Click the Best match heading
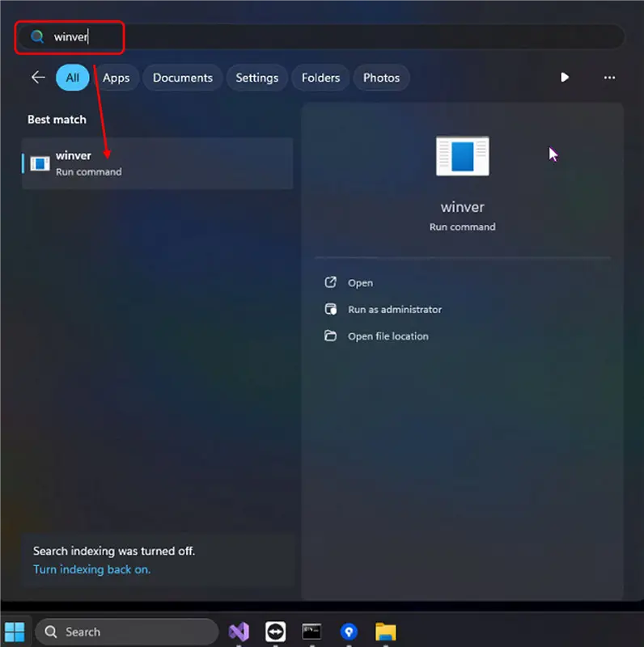The width and height of the screenshot is (644, 647). pyautogui.click(x=57, y=120)
